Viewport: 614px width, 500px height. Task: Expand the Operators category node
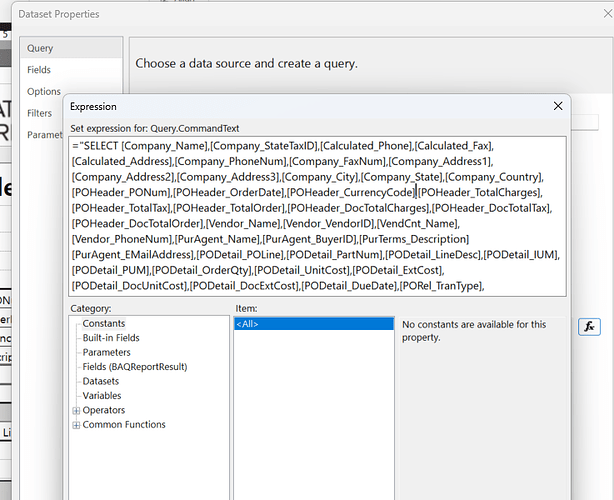point(76,410)
